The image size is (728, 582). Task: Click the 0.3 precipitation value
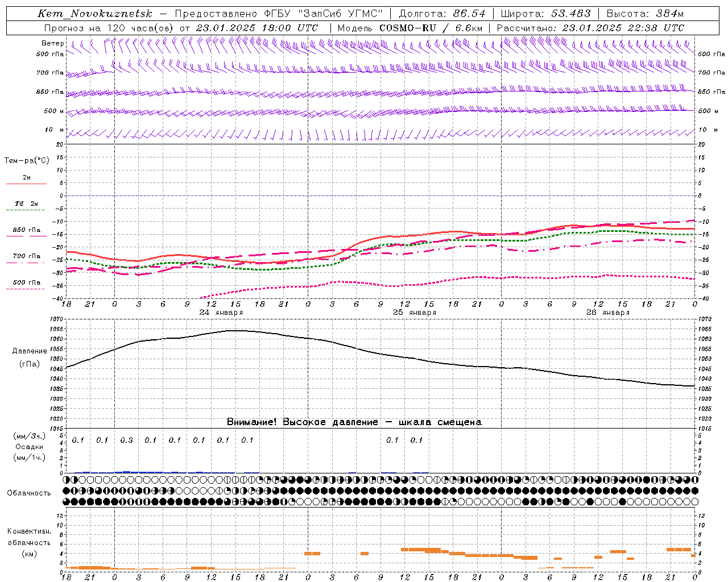pyautogui.click(x=126, y=440)
